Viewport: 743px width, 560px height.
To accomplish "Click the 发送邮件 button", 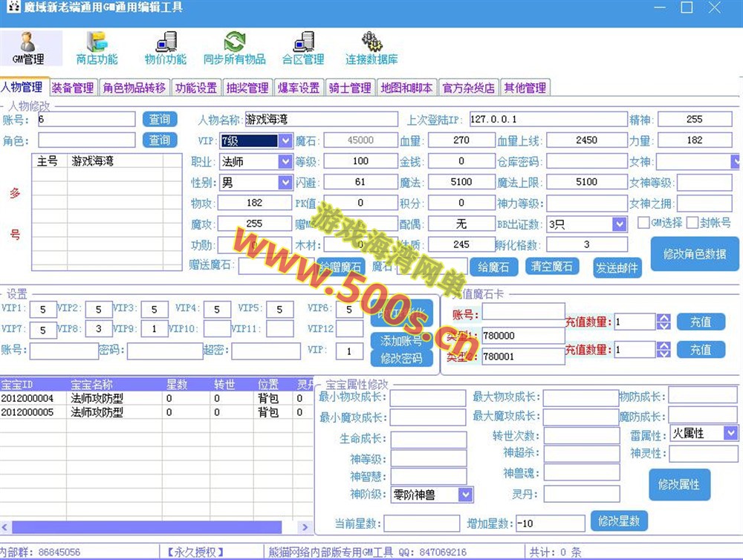I will coord(617,268).
